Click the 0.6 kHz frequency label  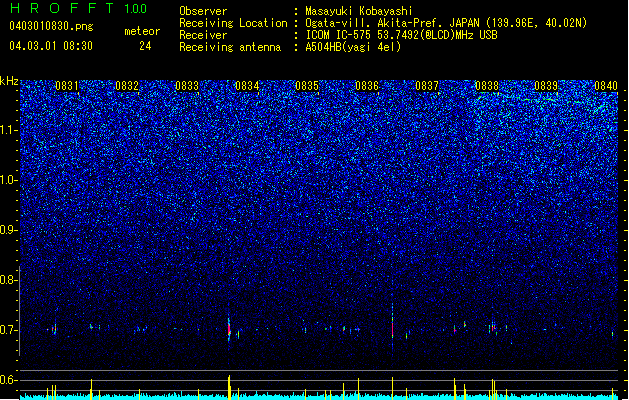pos(9,380)
